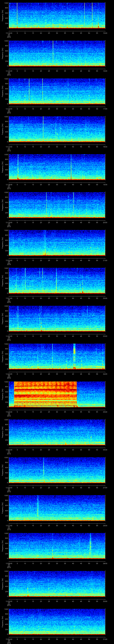
Task: Select the vertical line near 27 seconds in the 13:15:00 spectrogram
Action: click(x=53, y=51)
